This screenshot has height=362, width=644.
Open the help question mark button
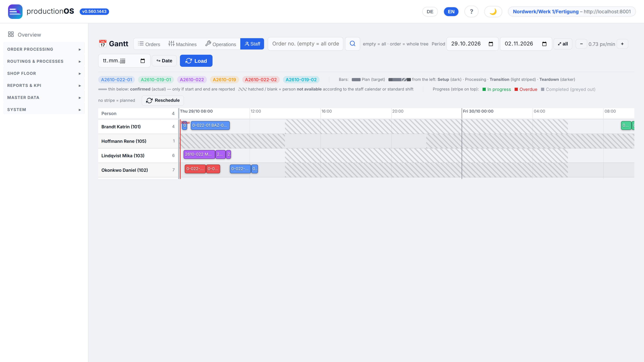point(471,11)
